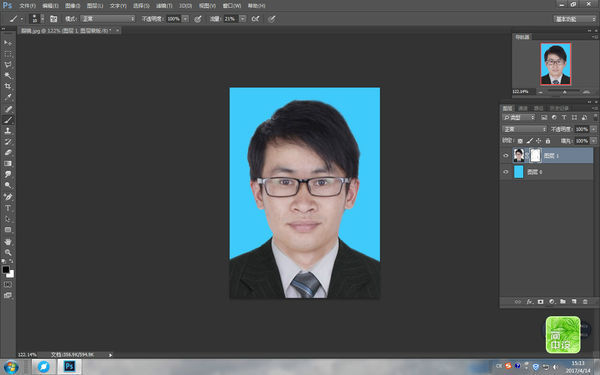Viewport: 600px width, 375px height.
Task: Open the layer filter type dropdown
Action: [518, 117]
